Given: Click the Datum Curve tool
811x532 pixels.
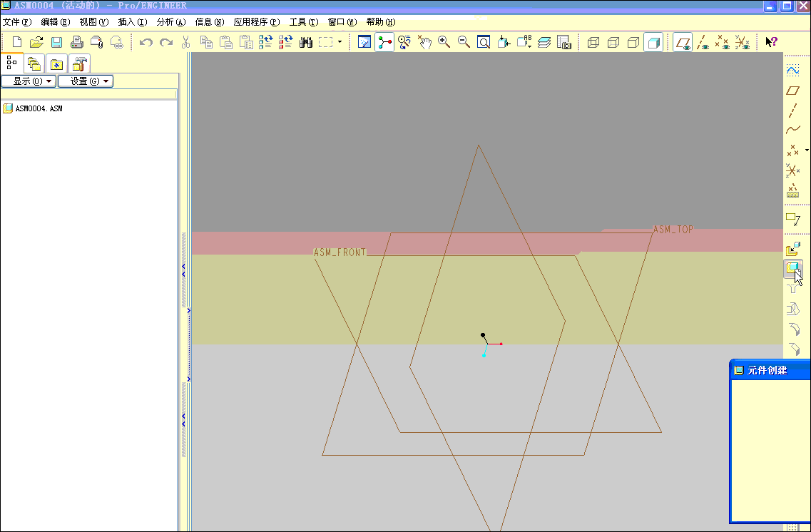Looking at the screenshot, I should click(x=792, y=130).
